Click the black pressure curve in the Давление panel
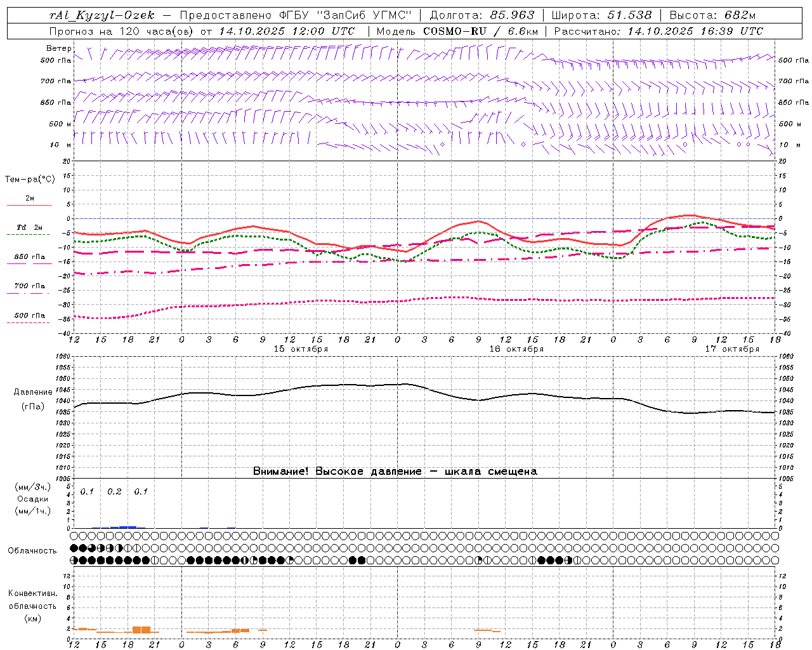 click(425, 387)
